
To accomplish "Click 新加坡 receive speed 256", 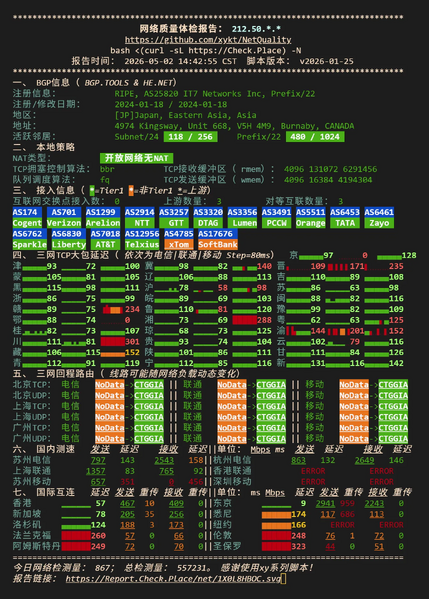I will (x=176, y=514).
